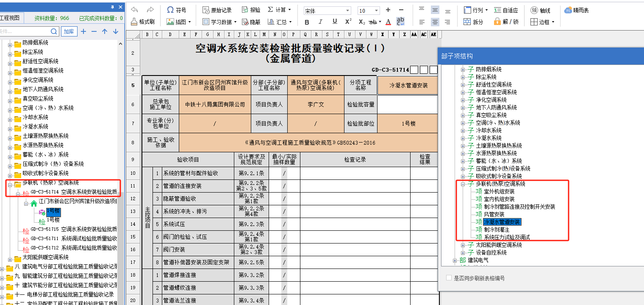Select 系统压力试验及调试 in 部子项结构
The width and height of the screenshot is (644, 305).
(507, 237)
